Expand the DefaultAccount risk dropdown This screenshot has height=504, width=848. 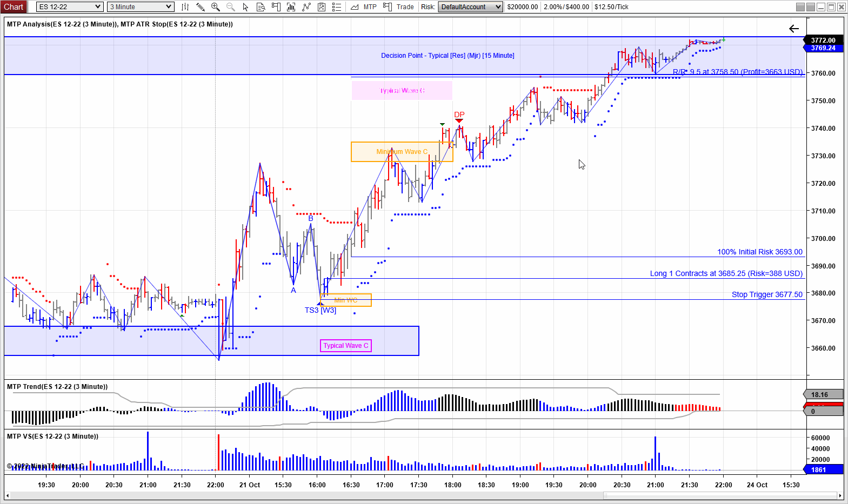pyautogui.click(x=497, y=7)
